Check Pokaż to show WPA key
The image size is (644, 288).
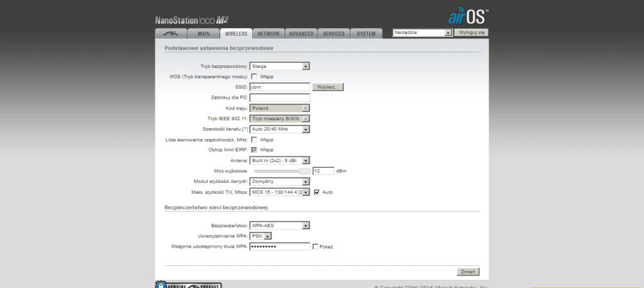click(315, 246)
